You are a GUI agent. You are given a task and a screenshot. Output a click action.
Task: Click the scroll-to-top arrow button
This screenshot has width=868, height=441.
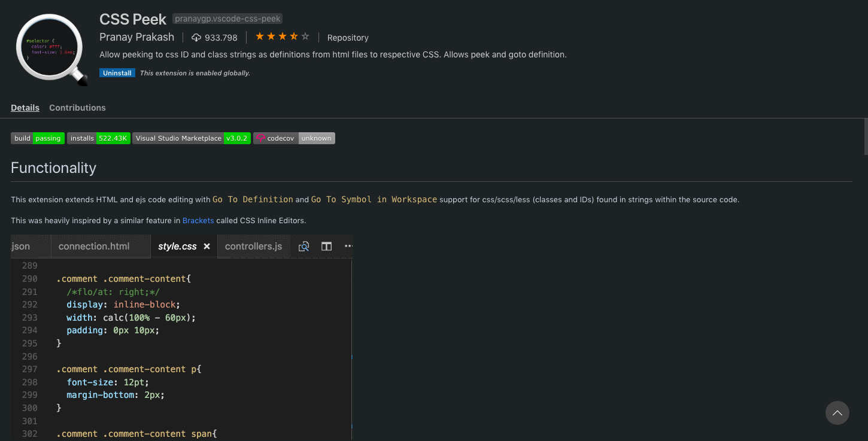tap(837, 413)
